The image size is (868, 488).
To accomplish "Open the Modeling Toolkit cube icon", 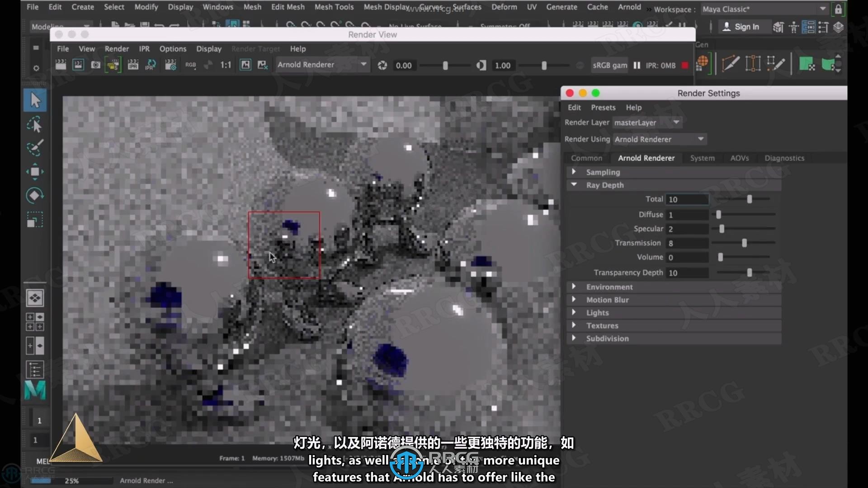I will tap(778, 27).
